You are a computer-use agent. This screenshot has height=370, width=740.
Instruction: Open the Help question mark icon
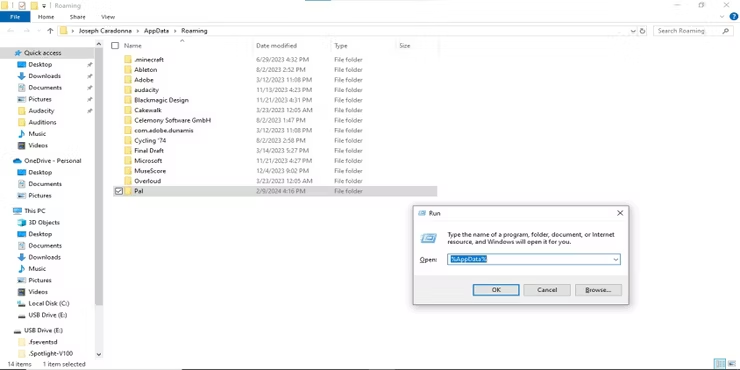pyautogui.click(x=733, y=17)
